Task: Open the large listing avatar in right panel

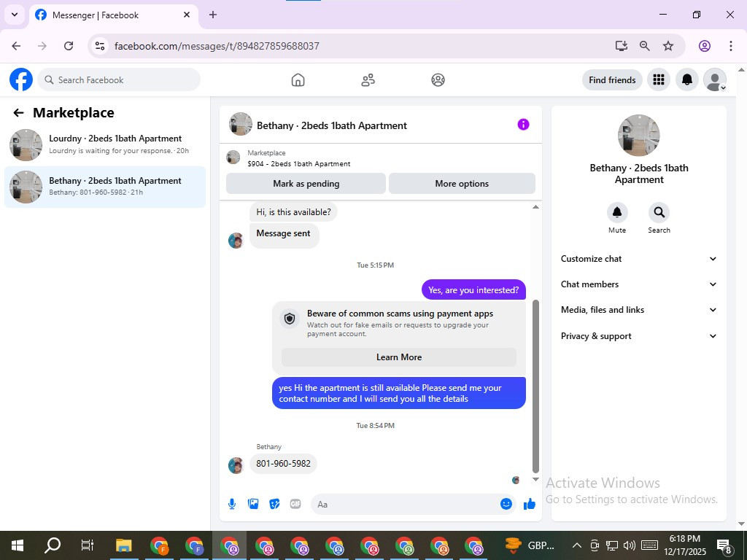Action: pos(638,135)
